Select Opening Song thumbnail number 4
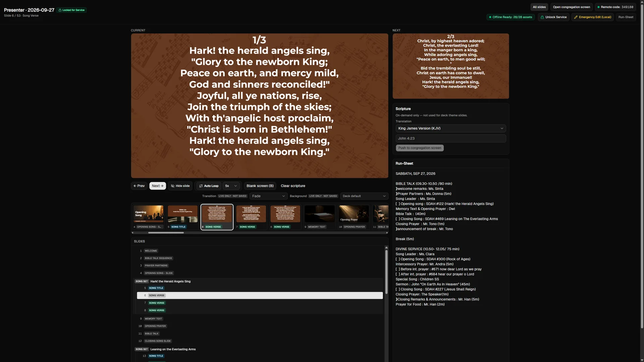This screenshot has width=644, height=362. pyautogui.click(x=148, y=217)
